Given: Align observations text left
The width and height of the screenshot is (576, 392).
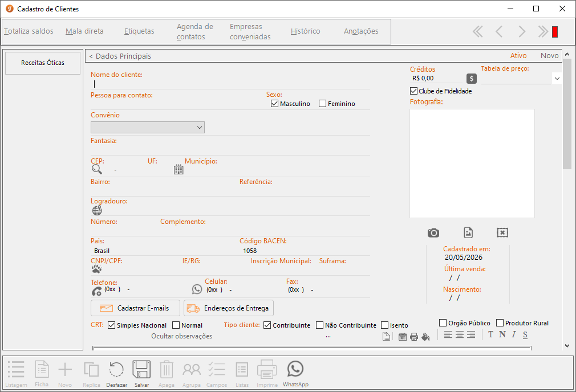Looking at the screenshot, I should click(448, 334).
